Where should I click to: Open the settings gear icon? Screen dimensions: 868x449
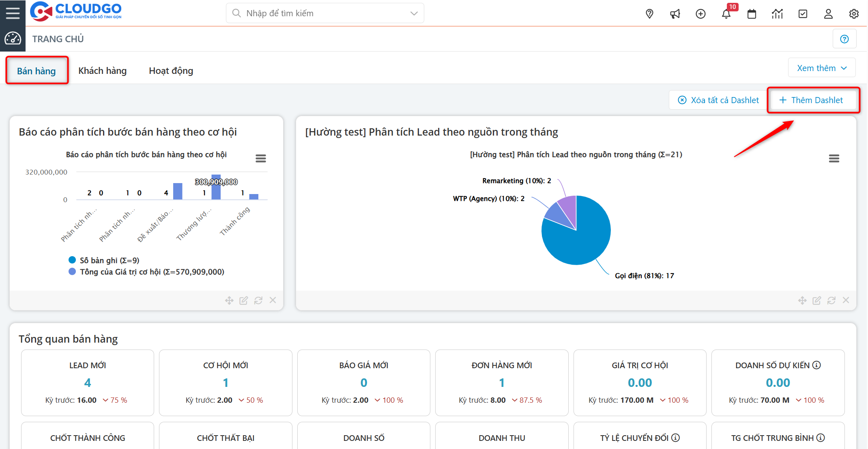tap(854, 14)
